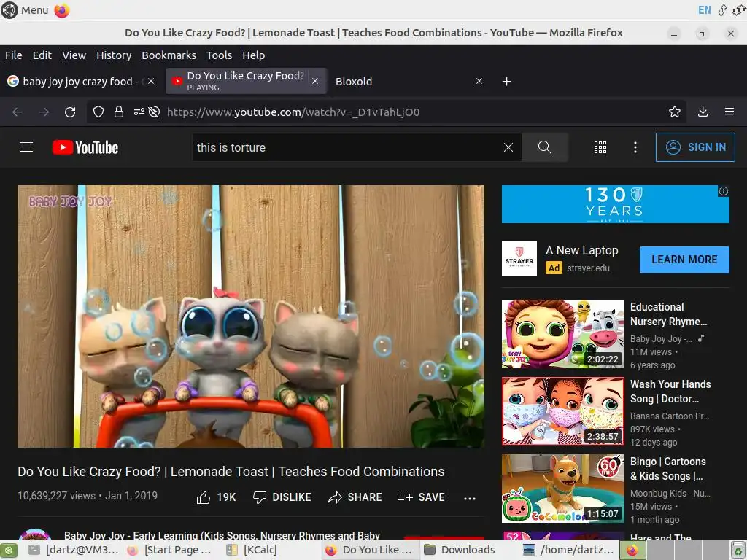Switch to KCalc in the taskbar

point(252,550)
